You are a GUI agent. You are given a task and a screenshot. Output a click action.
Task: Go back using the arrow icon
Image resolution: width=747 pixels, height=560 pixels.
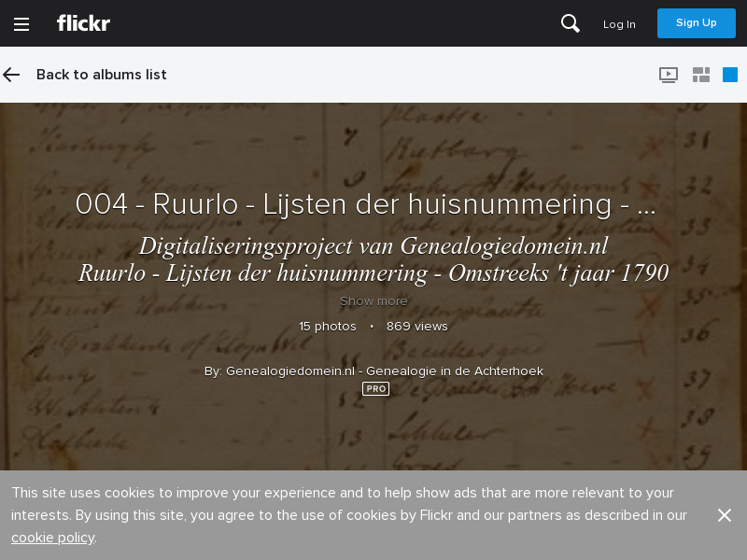click(11, 75)
